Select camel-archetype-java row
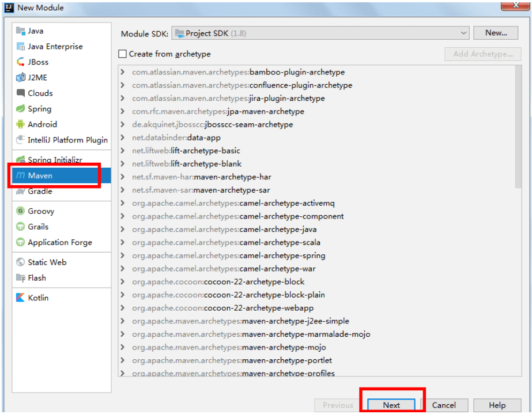This screenshot has height=414, width=532. pyautogui.click(x=316, y=229)
